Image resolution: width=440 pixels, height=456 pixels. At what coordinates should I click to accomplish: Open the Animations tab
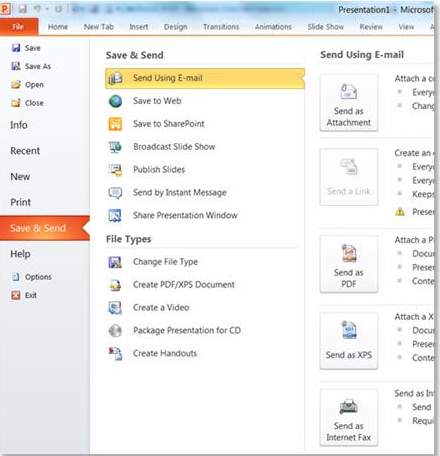tap(273, 27)
